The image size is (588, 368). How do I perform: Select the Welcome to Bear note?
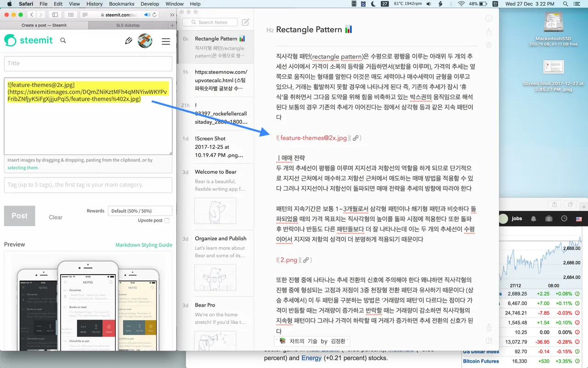[x=215, y=172]
